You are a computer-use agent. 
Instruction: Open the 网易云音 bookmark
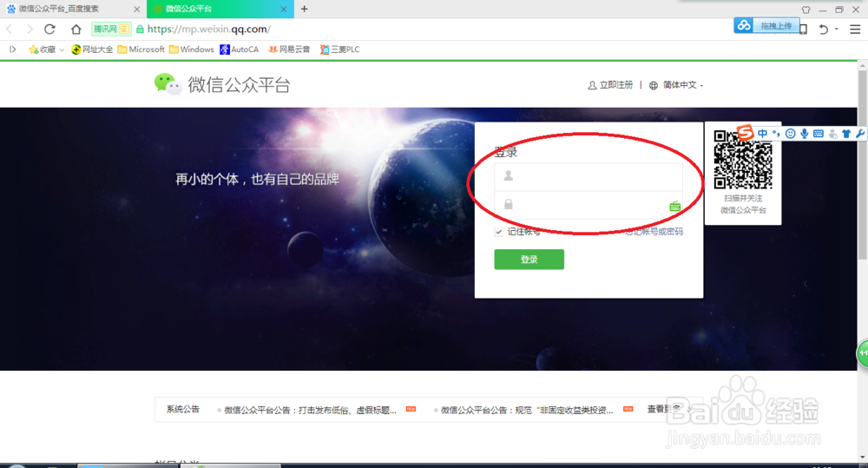click(289, 49)
